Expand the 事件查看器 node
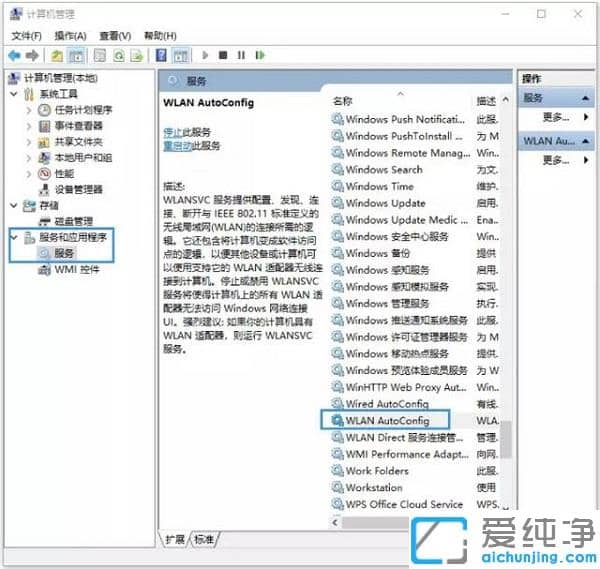This screenshot has width=600, height=569. [x=29, y=126]
